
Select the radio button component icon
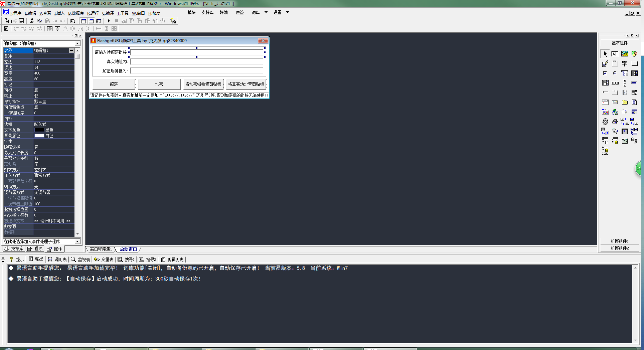(615, 73)
